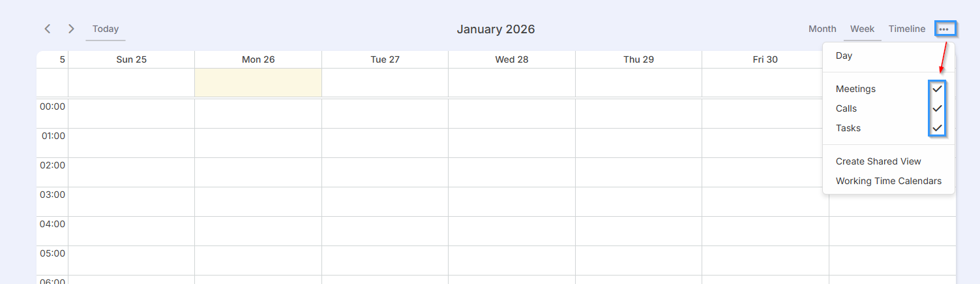The width and height of the screenshot is (980, 284).
Task: Open Thu 29 day header
Action: point(638,59)
